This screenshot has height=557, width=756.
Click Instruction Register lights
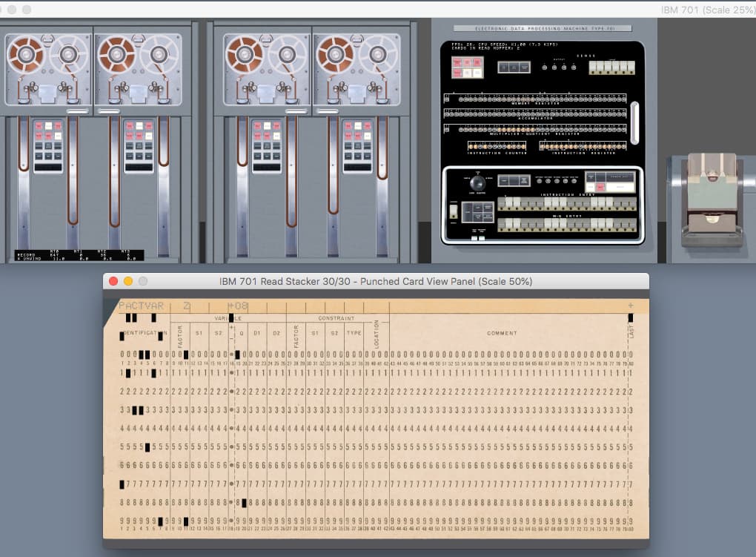point(583,146)
